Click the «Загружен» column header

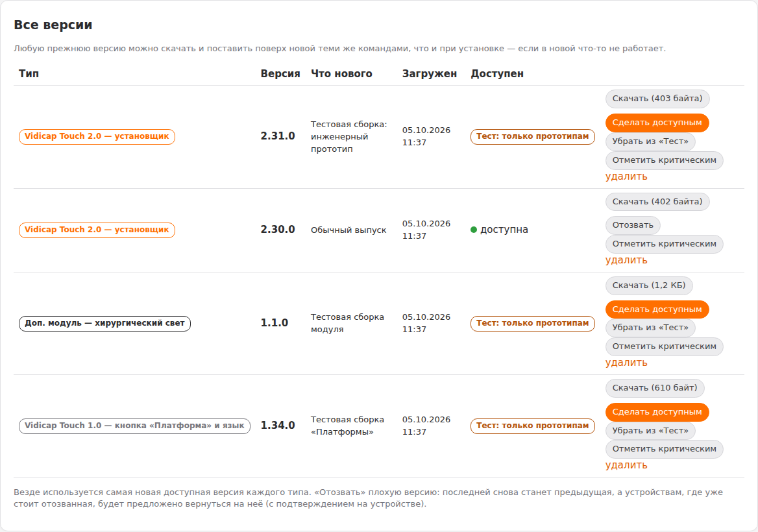point(429,73)
